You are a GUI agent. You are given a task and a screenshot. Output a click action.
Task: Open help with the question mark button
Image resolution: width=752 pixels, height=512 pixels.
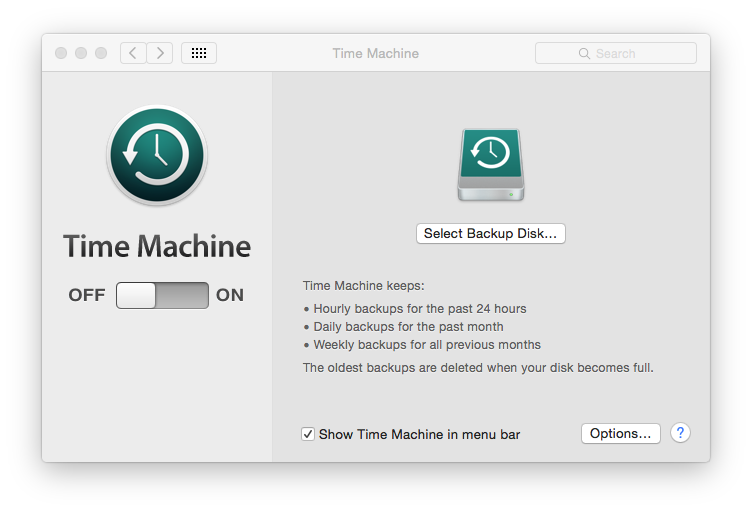(680, 433)
